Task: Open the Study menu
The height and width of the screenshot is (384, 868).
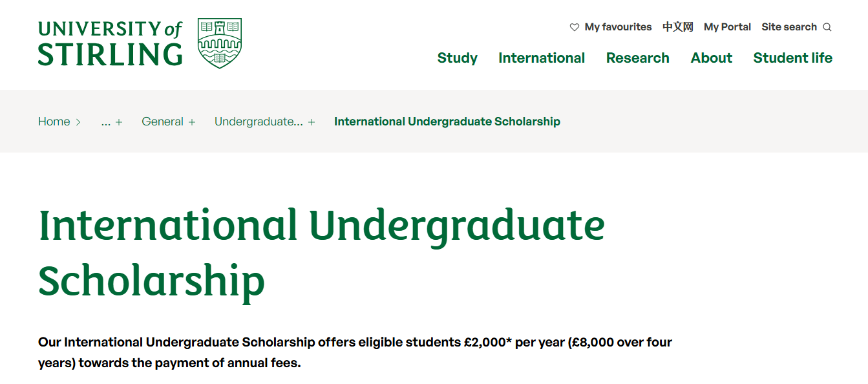Action: [457, 58]
